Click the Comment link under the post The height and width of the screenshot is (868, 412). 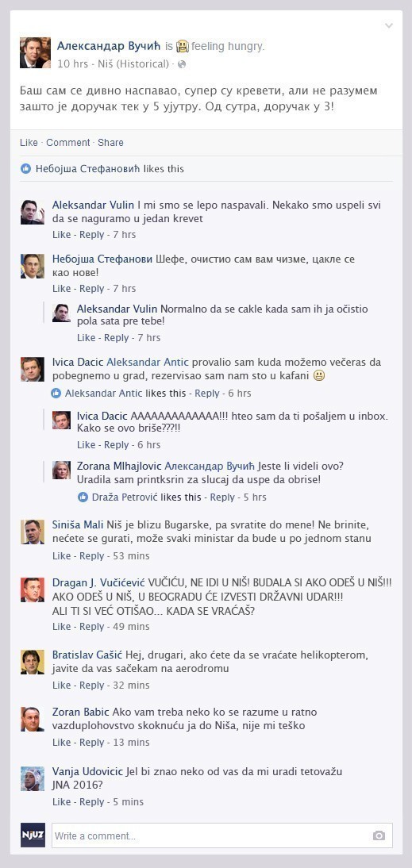pyautogui.click(x=68, y=142)
